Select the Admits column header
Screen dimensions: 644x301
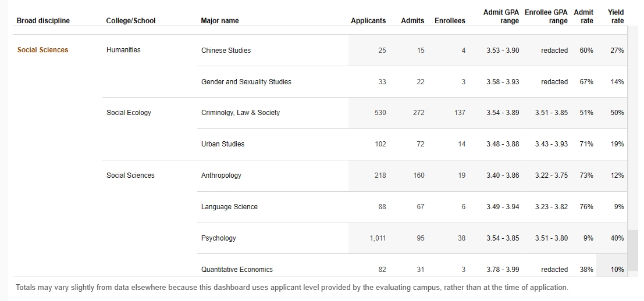pos(412,21)
